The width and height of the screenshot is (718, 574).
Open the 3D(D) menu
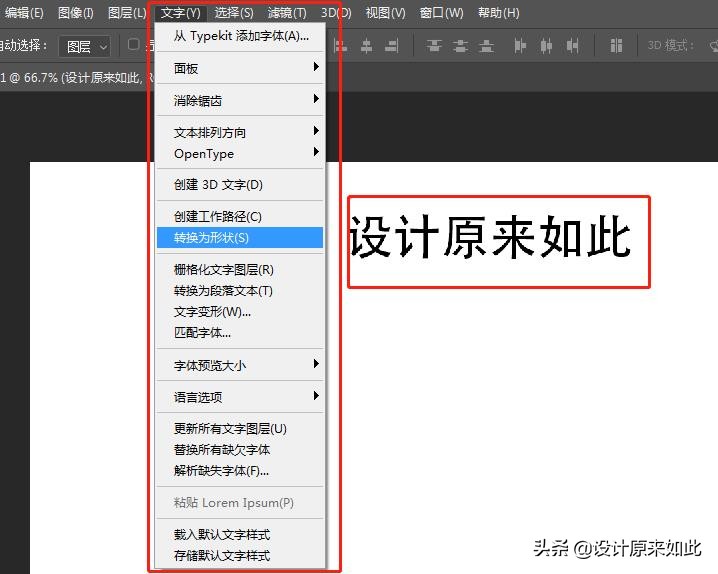click(x=336, y=13)
